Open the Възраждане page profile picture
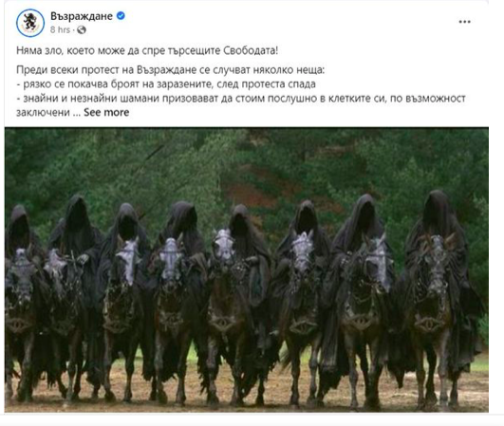The width and height of the screenshot is (504, 426). [x=30, y=23]
